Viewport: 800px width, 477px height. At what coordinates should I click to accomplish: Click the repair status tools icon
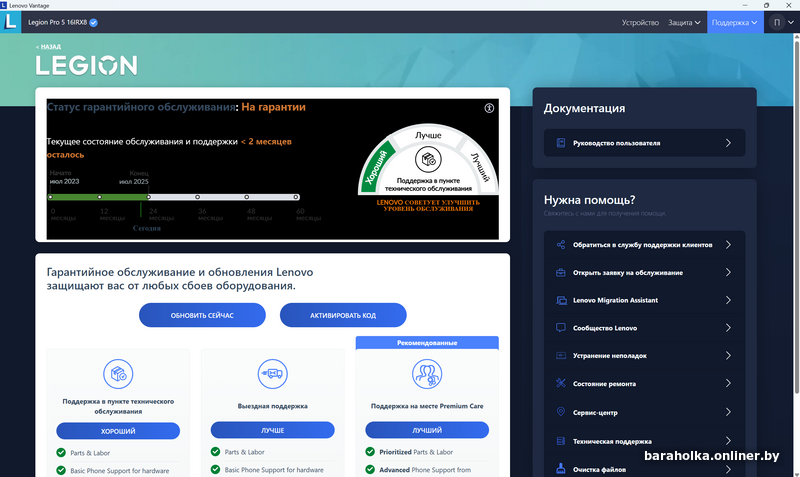560,383
